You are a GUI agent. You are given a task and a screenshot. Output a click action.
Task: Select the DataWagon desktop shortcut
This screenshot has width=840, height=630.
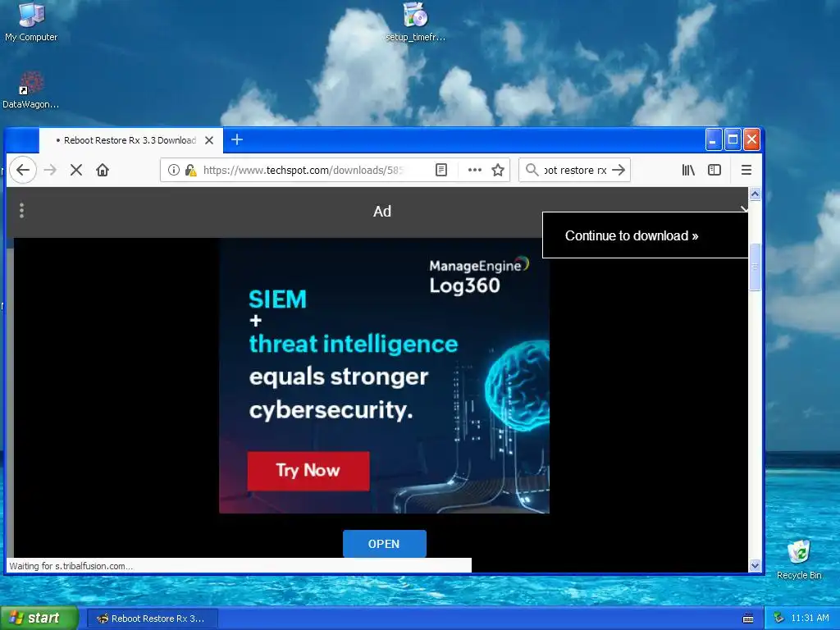30,90
